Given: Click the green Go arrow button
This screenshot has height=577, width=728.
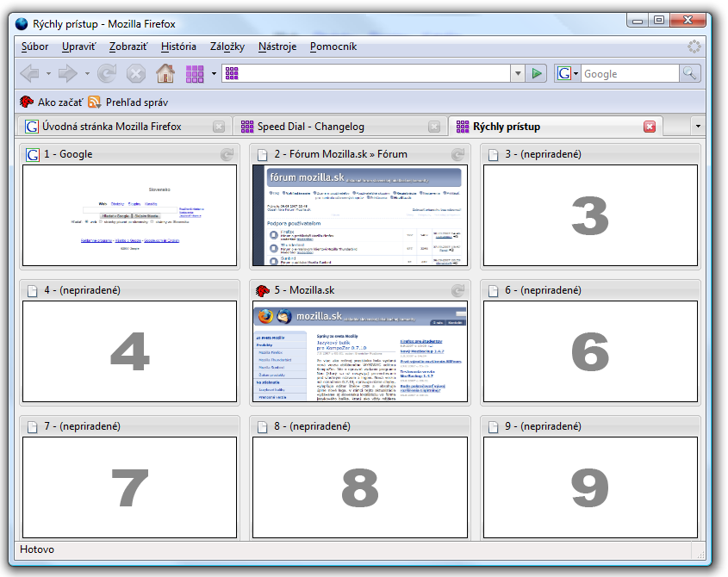Looking at the screenshot, I should pos(537,73).
